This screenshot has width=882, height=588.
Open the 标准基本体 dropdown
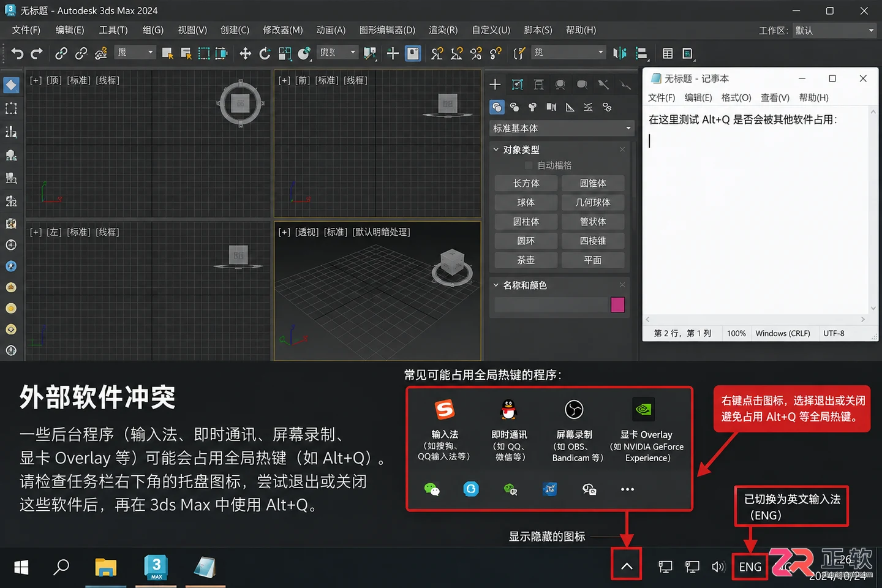(561, 128)
